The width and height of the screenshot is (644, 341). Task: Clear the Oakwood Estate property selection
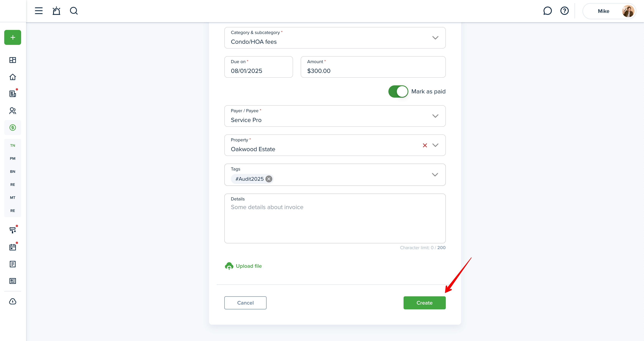425,145
